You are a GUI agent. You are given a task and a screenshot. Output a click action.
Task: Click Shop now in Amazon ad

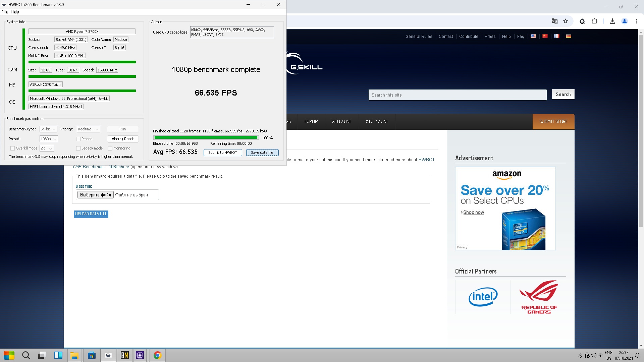tap(474, 213)
